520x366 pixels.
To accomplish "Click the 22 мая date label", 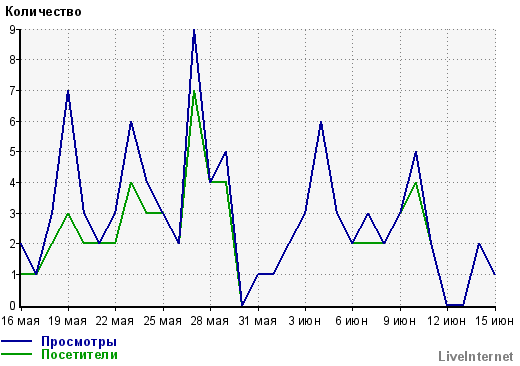I will coord(115,321).
